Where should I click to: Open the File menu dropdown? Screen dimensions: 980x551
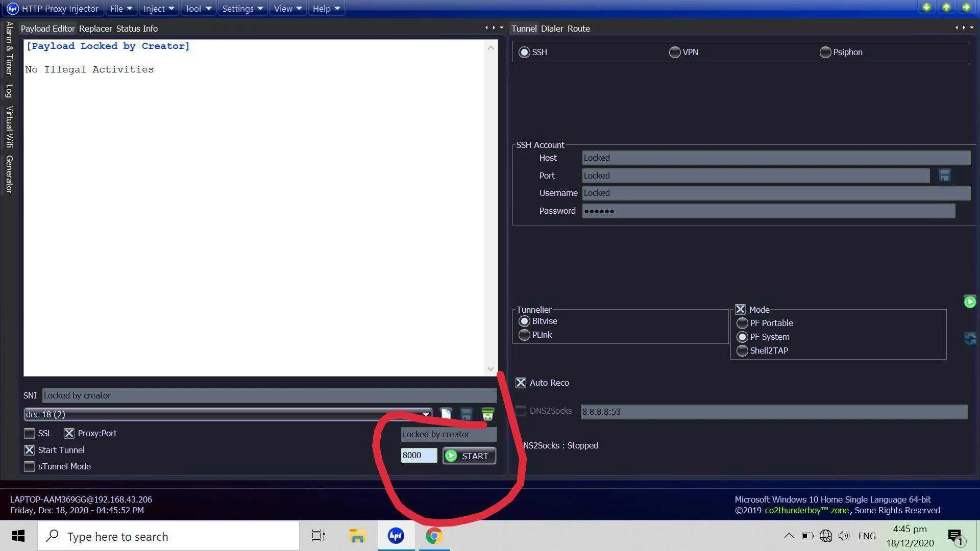[121, 9]
